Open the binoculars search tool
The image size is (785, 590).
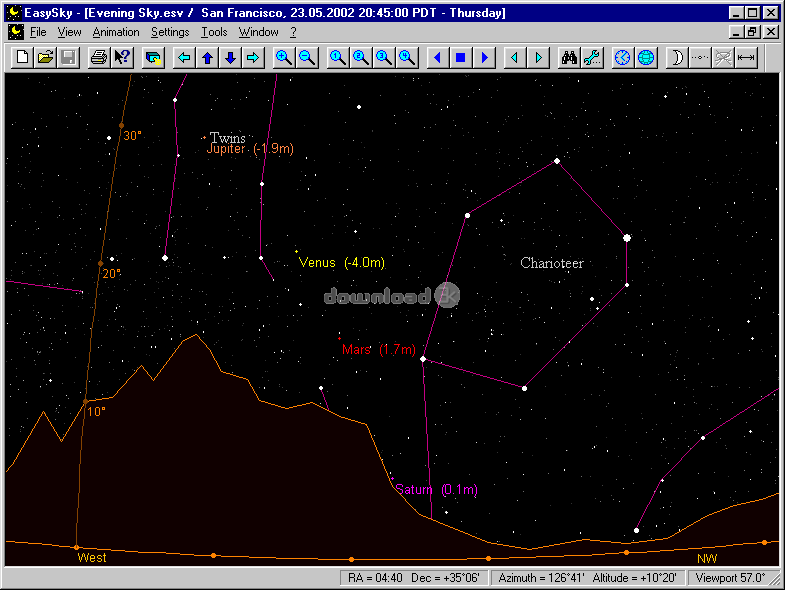tap(569, 58)
